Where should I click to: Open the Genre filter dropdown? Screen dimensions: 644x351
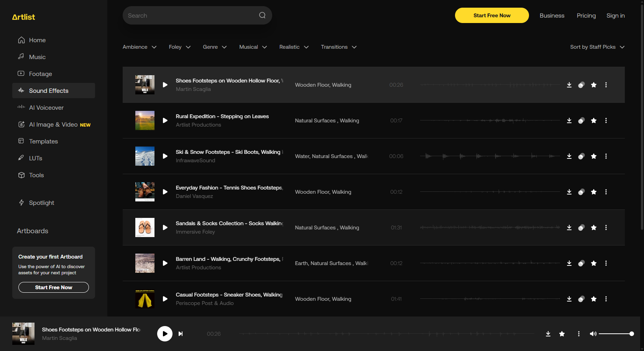(214, 47)
